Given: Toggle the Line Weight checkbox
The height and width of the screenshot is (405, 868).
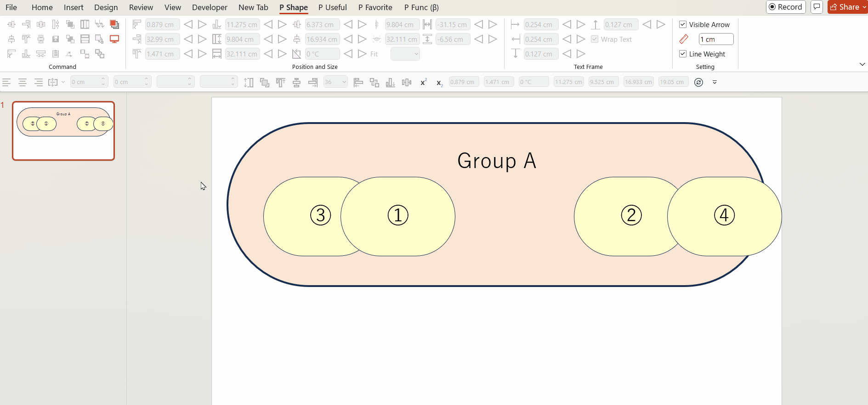Looking at the screenshot, I should click(683, 54).
